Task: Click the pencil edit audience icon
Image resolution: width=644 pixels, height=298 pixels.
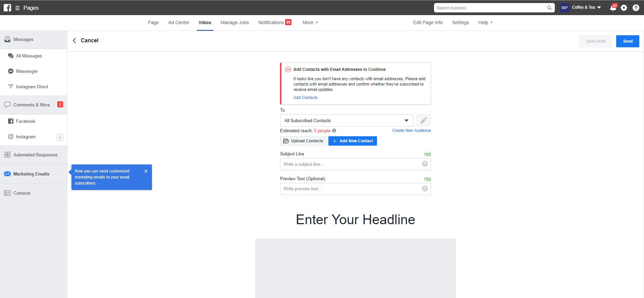Action: (423, 120)
